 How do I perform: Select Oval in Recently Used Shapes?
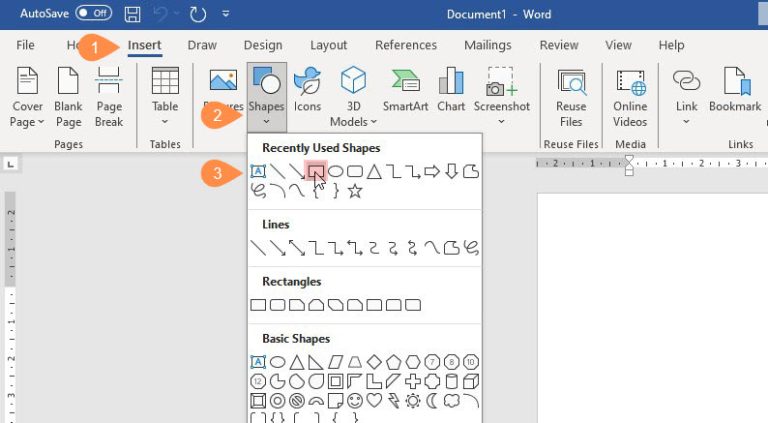336,171
